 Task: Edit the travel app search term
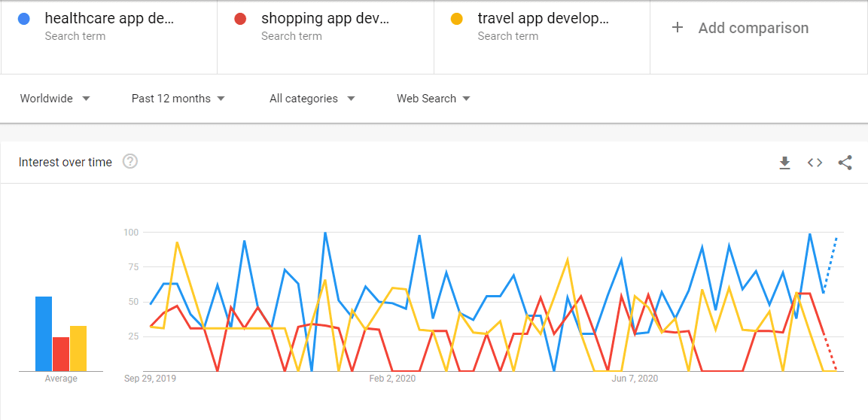[543, 19]
